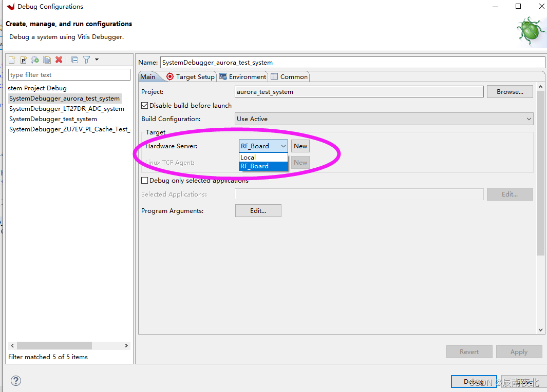This screenshot has width=547, height=392.
Task: Select SystemDebugger_LT27DR_ADC_system configuration
Action: click(x=67, y=108)
